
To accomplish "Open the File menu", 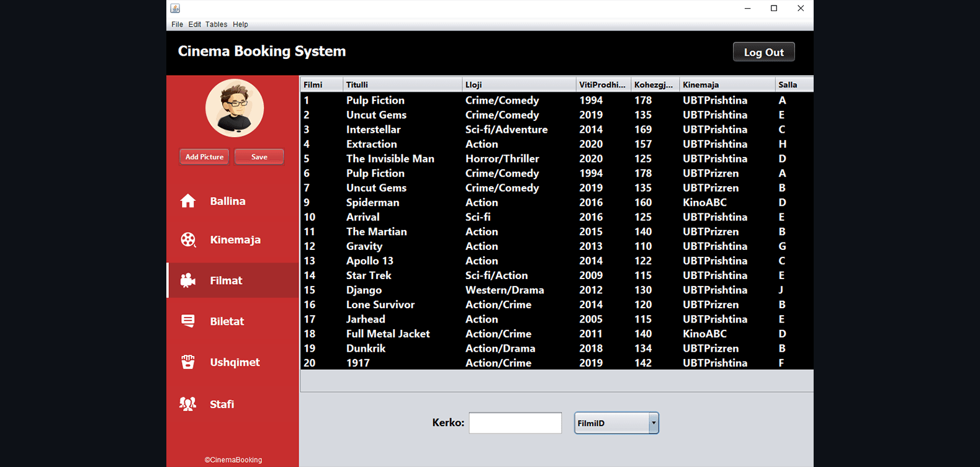I will click(x=177, y=24).
